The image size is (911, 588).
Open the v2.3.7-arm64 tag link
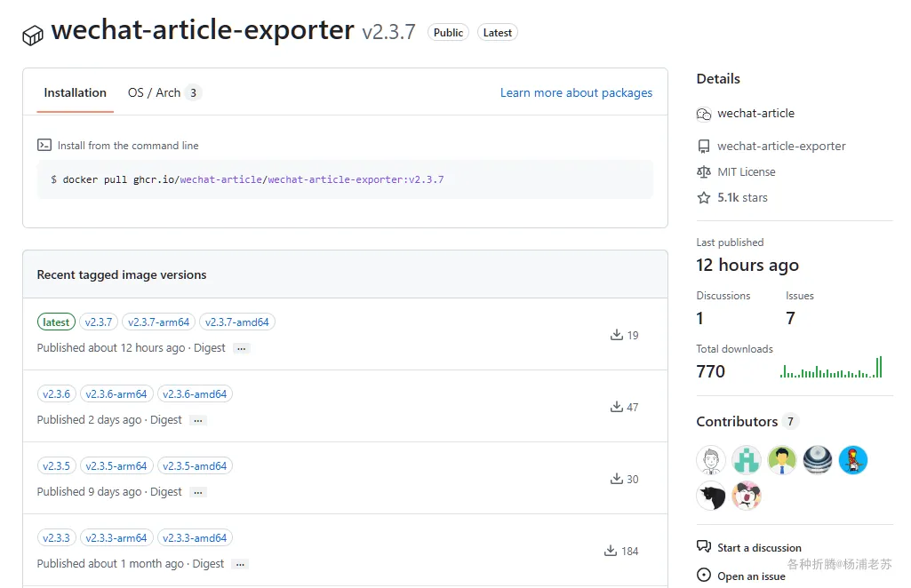coord(158,322)
